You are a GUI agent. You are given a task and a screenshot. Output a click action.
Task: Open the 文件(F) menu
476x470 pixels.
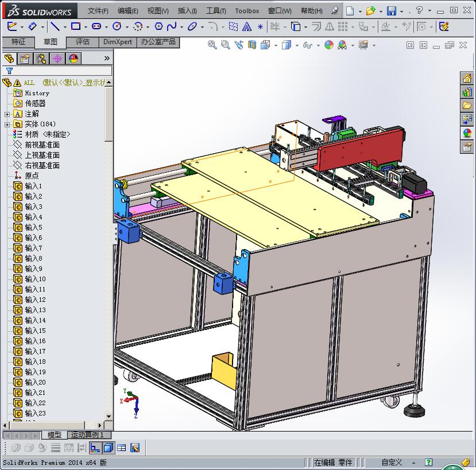click(98, 11)
